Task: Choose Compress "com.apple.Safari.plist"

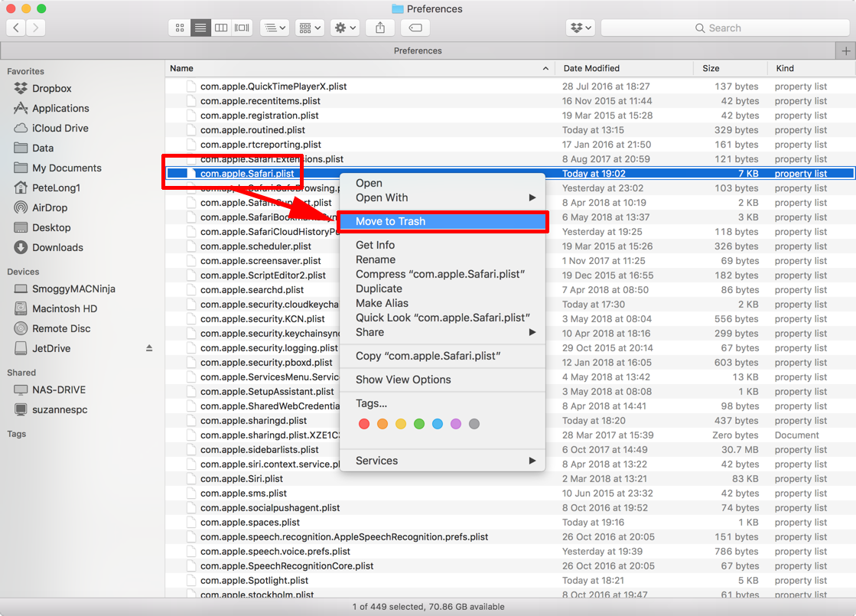Action: click(442, 274)
